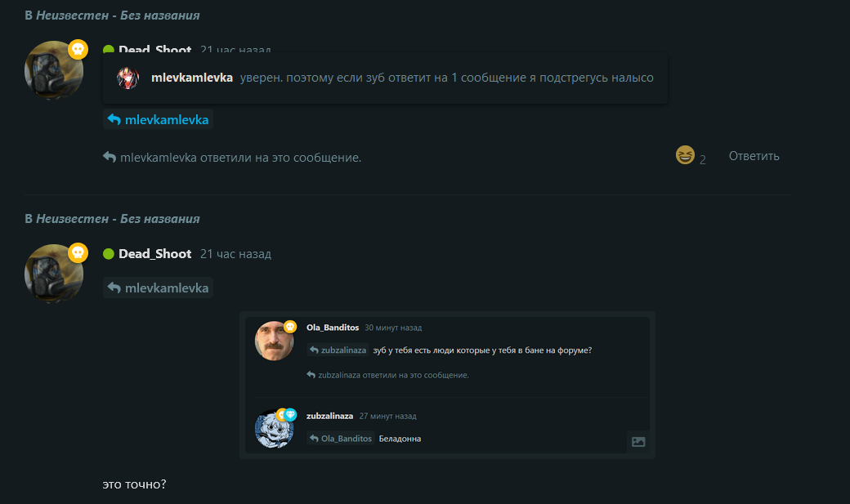850x504 pixels.
Task: Open the grey mlevkamlevka reply tag
Action: [158, 288]
